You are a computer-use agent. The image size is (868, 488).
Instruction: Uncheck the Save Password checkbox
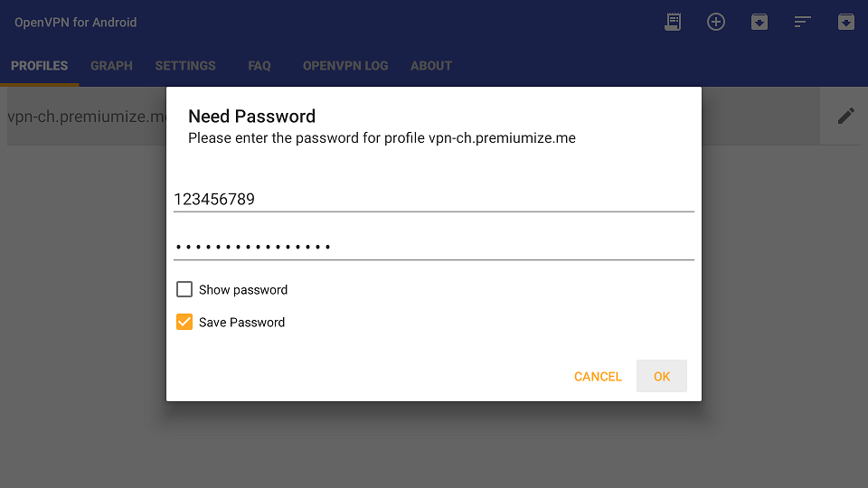[184, 322]
